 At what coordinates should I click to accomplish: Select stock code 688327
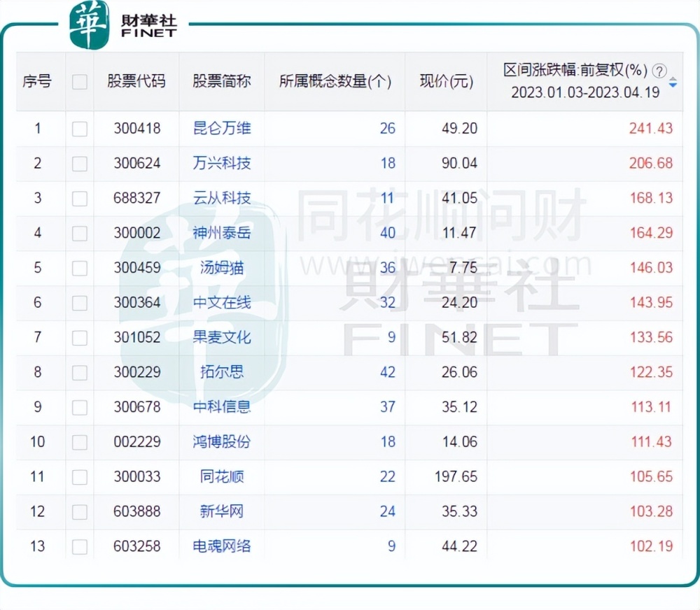pos(136,198)
